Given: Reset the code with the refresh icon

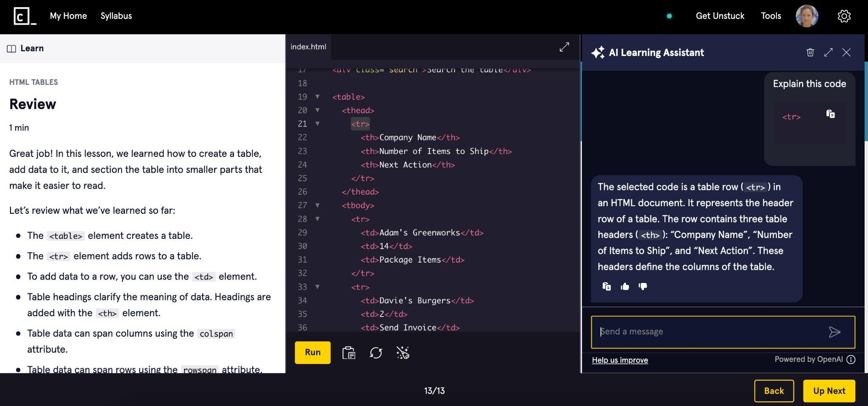Looking at the screenshot, I should coord(376,352).
